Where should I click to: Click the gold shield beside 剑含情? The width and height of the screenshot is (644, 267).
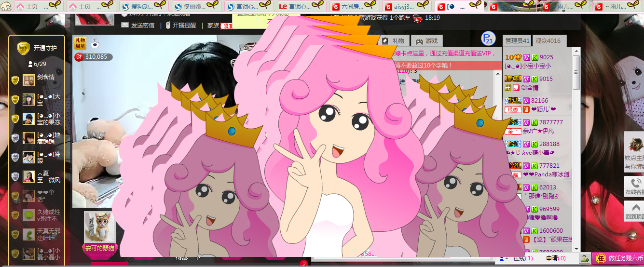click(15, 80)
